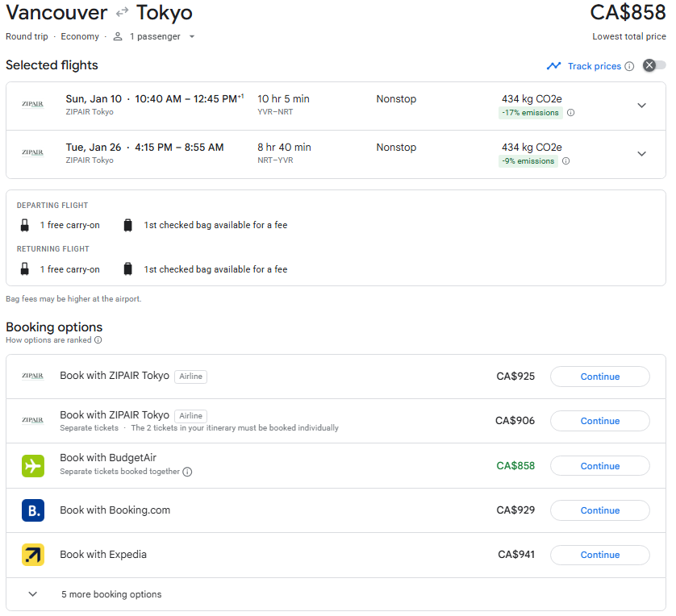
Task: Click the Airline tag on CA$906 option
Action: tap(190, 416)
